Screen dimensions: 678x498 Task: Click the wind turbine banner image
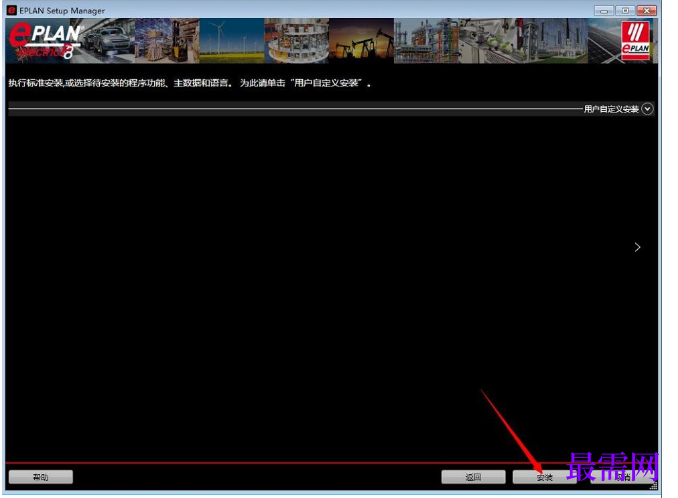click(x=232, y=41)
